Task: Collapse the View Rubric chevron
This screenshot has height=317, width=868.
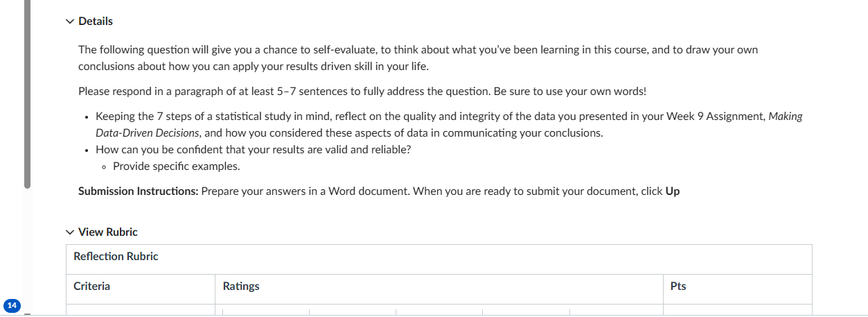Action: click(69, 232)
